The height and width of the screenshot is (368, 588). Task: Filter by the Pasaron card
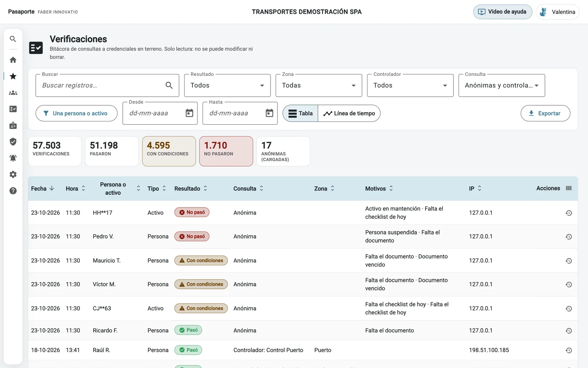(x=112, y=151)
